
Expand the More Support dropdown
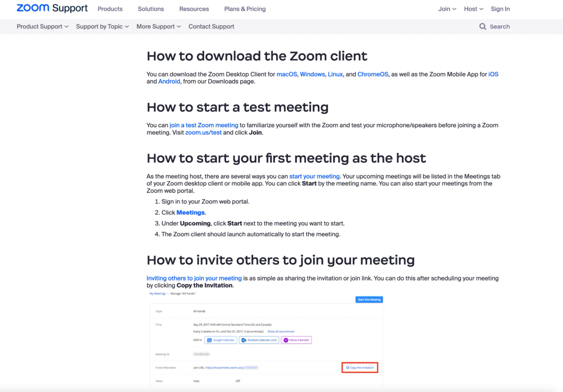159,26
